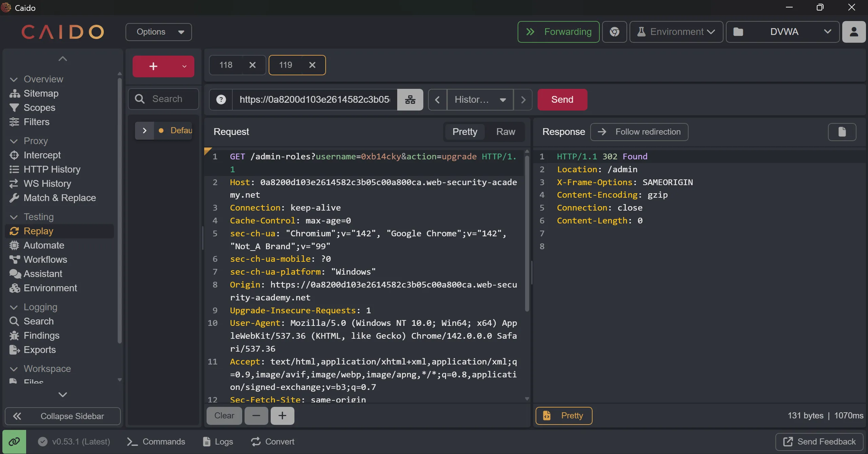Switch request view to Raw
868x454 pixels.
pyautogui.click(x=505, y=132)
